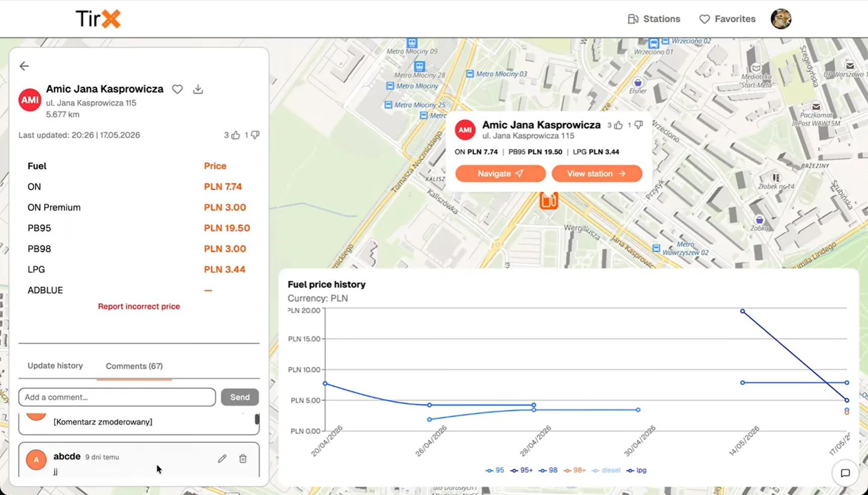Click thumbs up icon in map popup
Image resolution: width=868 pixels, height=495 pixels.
(x=618, y=125)
